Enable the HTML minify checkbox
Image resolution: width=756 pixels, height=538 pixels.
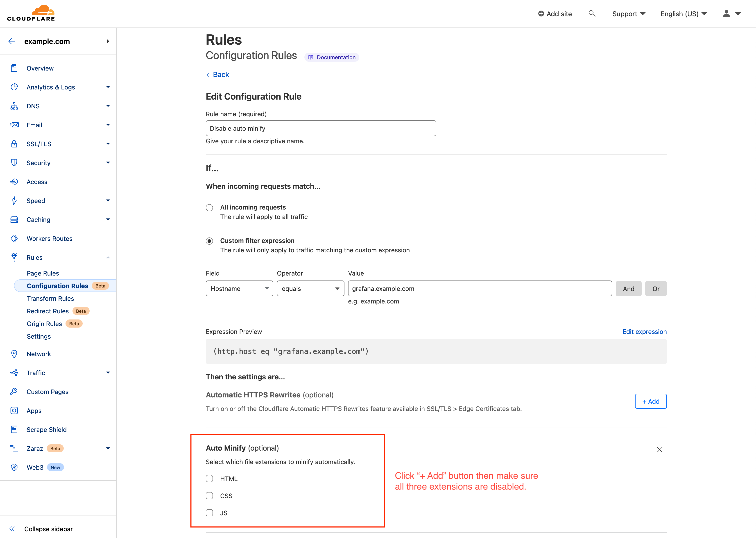(x=209, y=478)
